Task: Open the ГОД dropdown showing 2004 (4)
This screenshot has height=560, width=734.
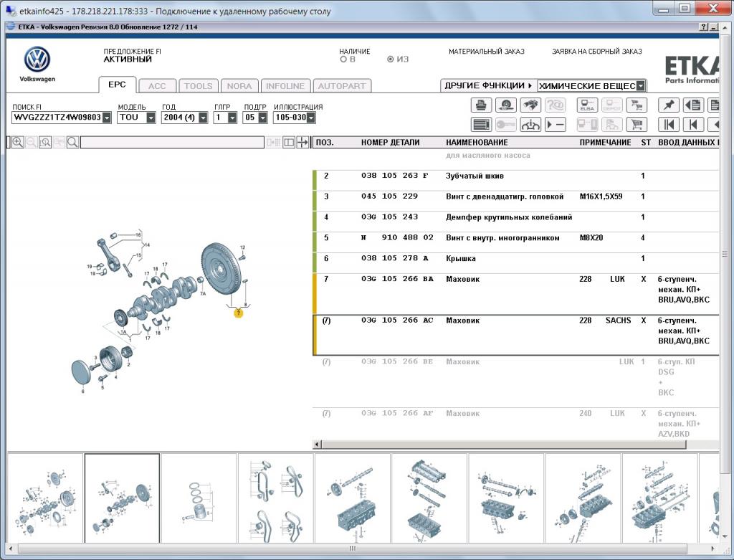Action: (203, 118)
